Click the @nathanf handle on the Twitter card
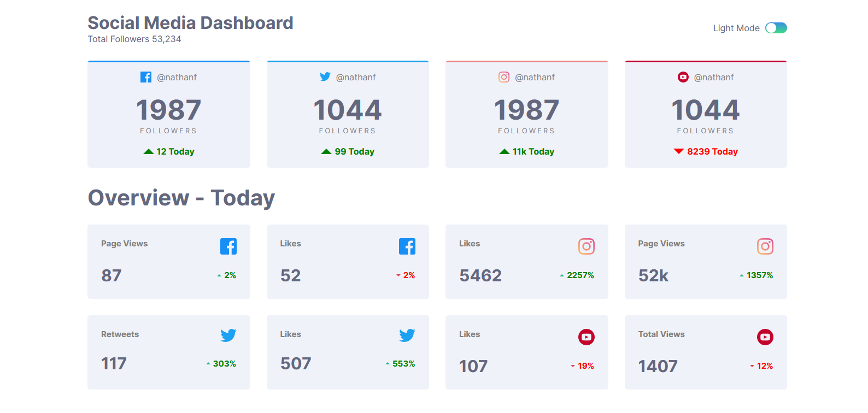Image resolution: width=868 pixels, height=413 pixels. [x=356, y=77]
